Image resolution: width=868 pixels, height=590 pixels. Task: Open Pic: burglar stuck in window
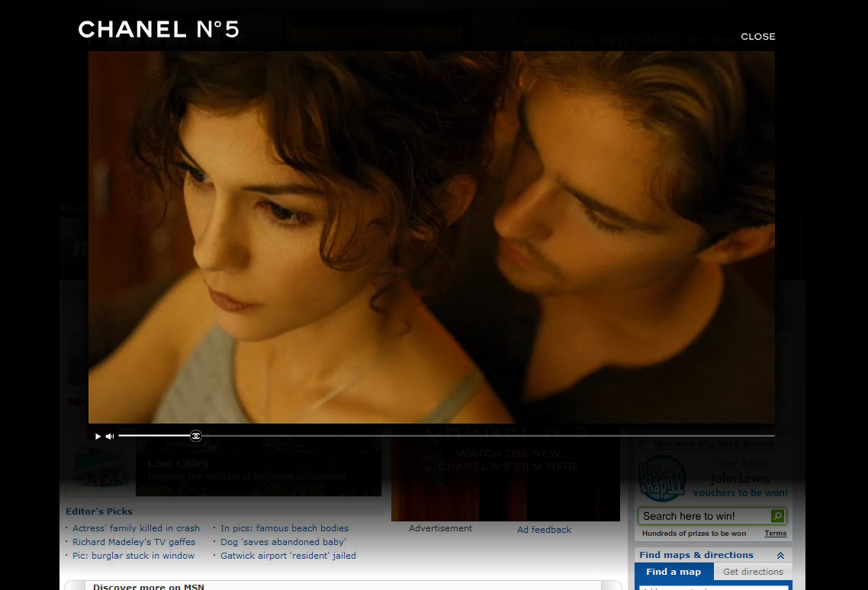133,556
